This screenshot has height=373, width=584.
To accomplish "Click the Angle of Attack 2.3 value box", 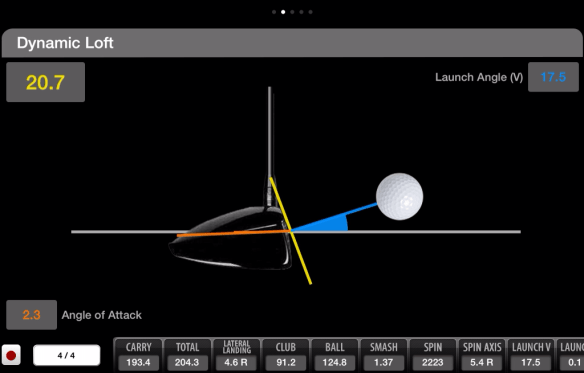I will coord(32,315).
